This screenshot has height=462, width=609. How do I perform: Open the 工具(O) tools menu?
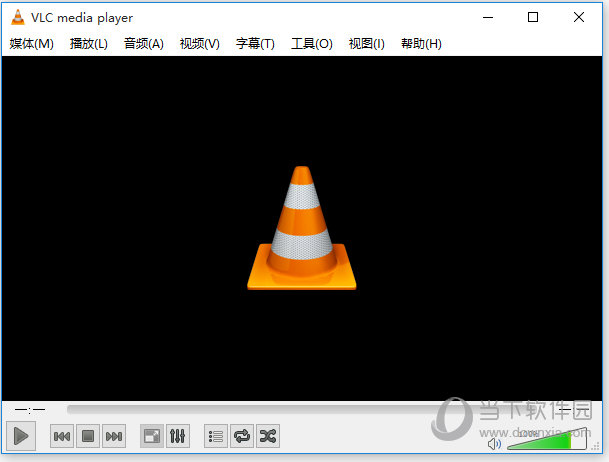point(311,44)
